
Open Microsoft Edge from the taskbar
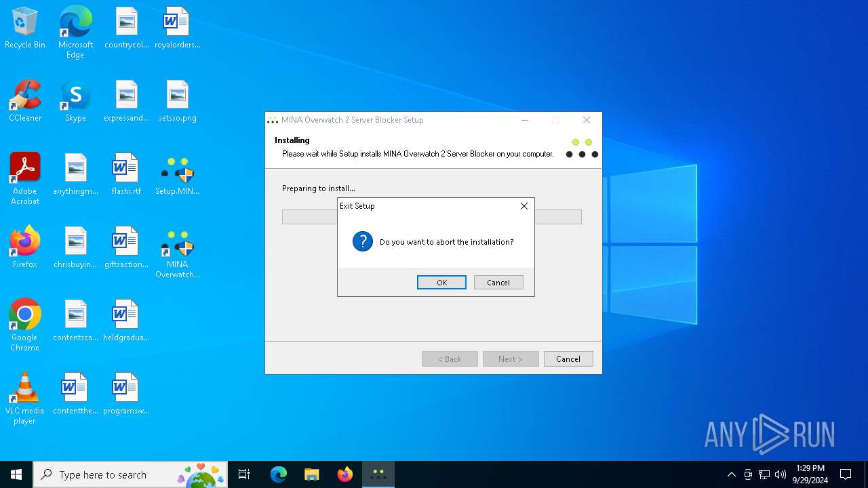pos(279,474)
